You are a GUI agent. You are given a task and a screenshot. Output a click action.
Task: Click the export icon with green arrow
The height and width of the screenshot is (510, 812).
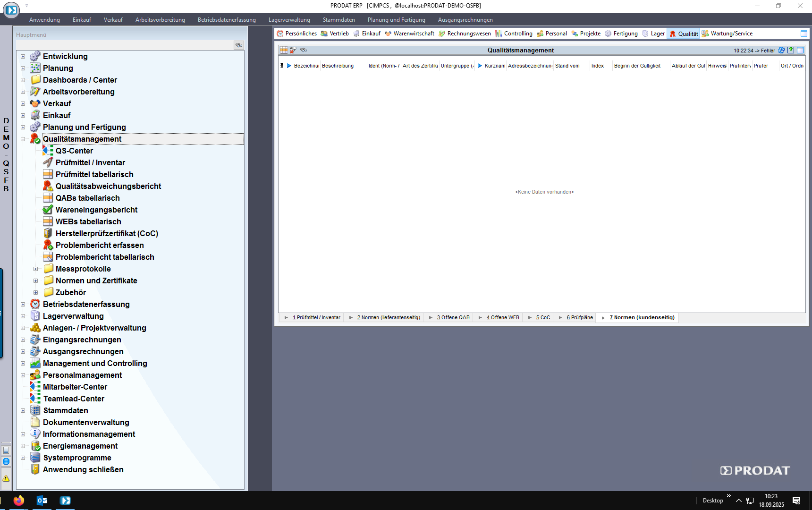tap(791, 50)
